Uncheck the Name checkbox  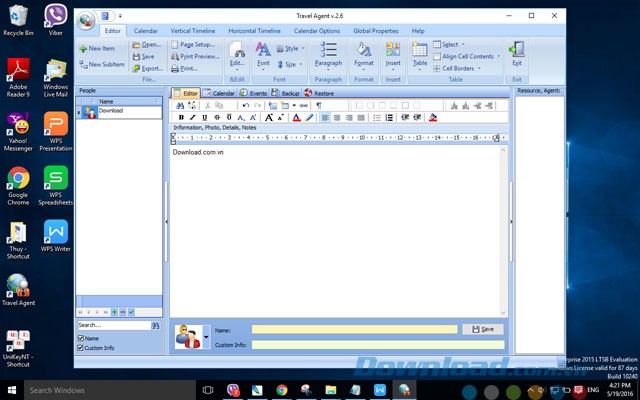tap(81, 338)
